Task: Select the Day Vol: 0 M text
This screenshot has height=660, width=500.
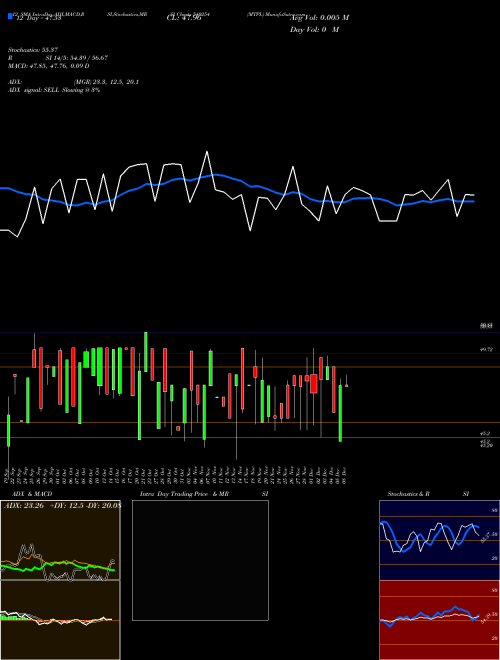Action: (314, 30)
